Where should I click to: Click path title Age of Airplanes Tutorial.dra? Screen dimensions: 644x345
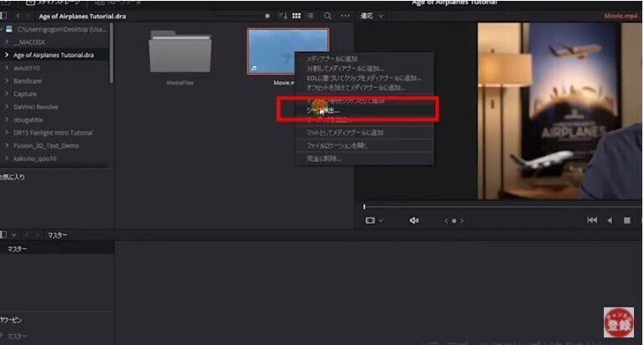point(82,17)
